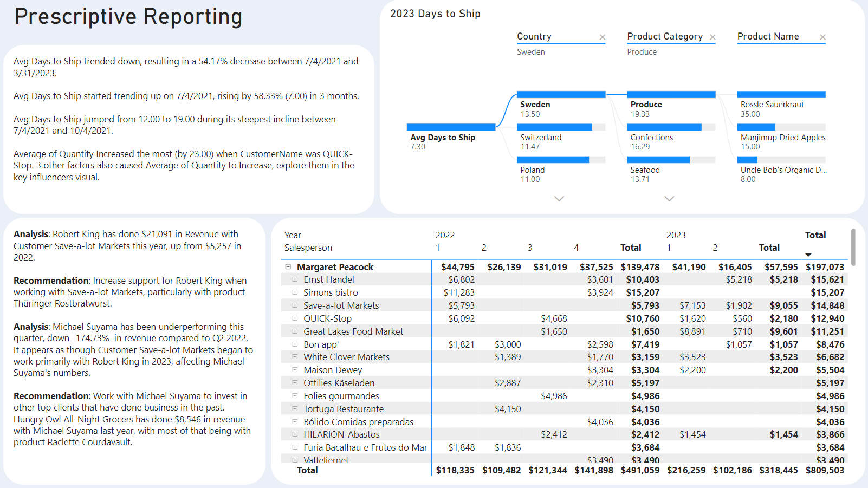The width and height of the screenshot is (868, 488).
Task: Select the Confections category node
Action: click(x=671, y=138)
